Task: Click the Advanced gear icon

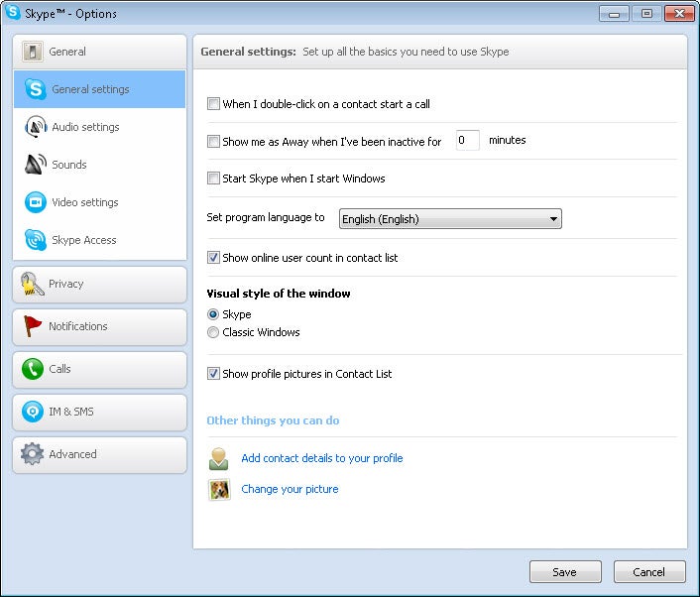Action: coord(32,454)
